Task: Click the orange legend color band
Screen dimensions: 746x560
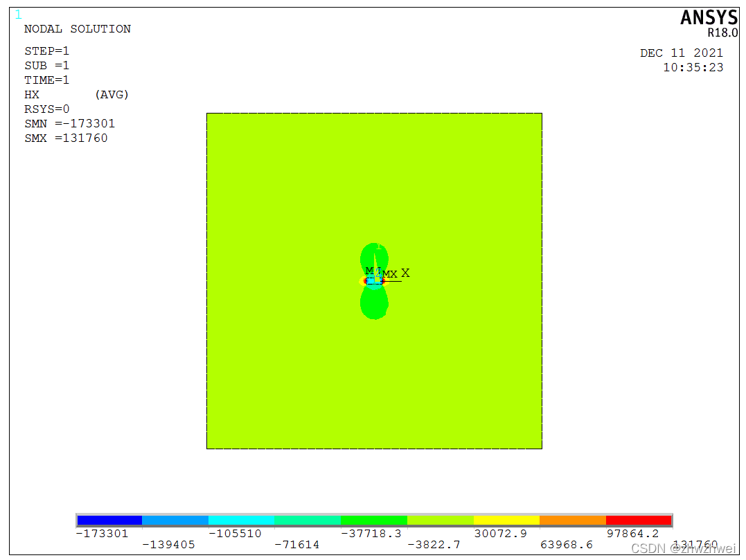Action: click(x=572, y=521)
